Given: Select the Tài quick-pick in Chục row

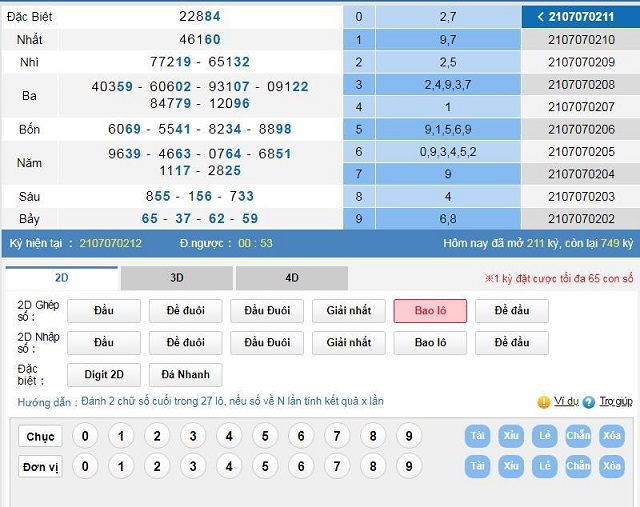Looking at the screenshot, I should click(x=477, y=436).
